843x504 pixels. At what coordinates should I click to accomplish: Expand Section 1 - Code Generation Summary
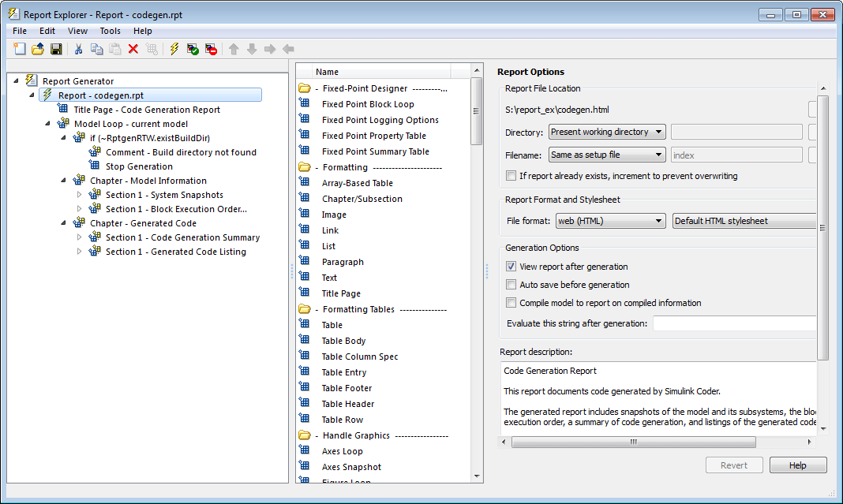pyautogui.click(x=80, y=237)
